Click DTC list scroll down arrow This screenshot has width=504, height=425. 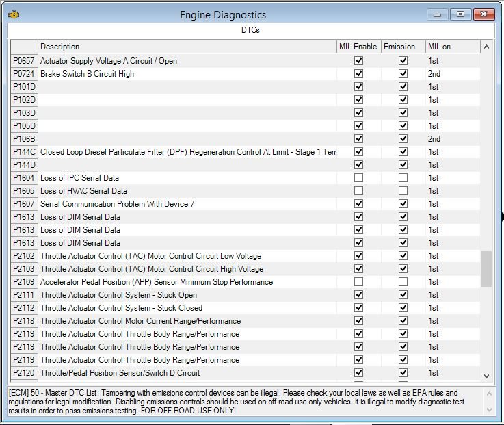[487, 376]
